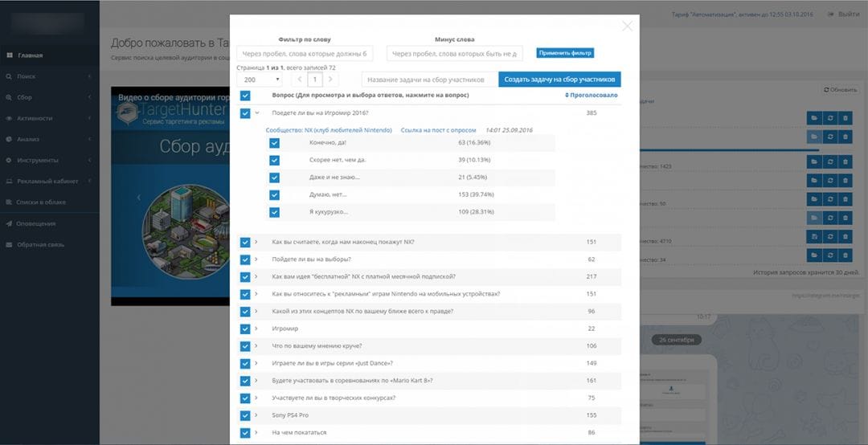Screen dimensions: 868x445
Task: Expand the 'Пойдете ли вы на выборы?' row
Action: tap(256, 259)
